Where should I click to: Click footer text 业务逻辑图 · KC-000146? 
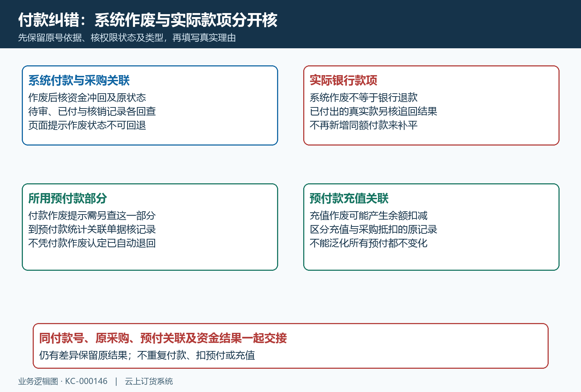point(63,381)
